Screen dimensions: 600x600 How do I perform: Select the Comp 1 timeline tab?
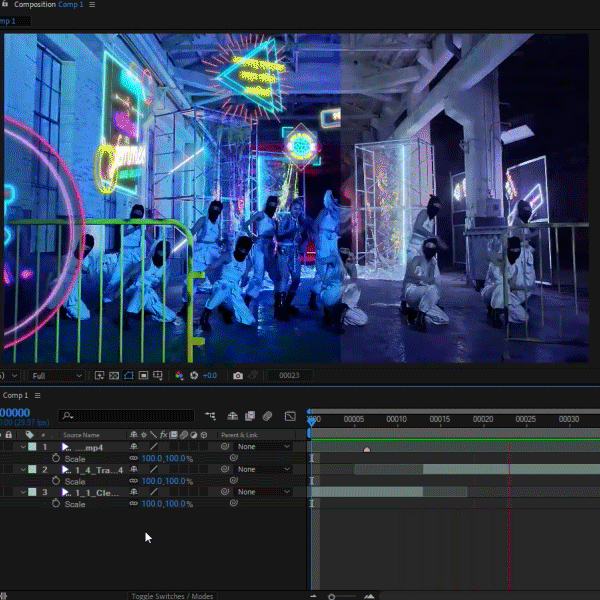[15, 395]
